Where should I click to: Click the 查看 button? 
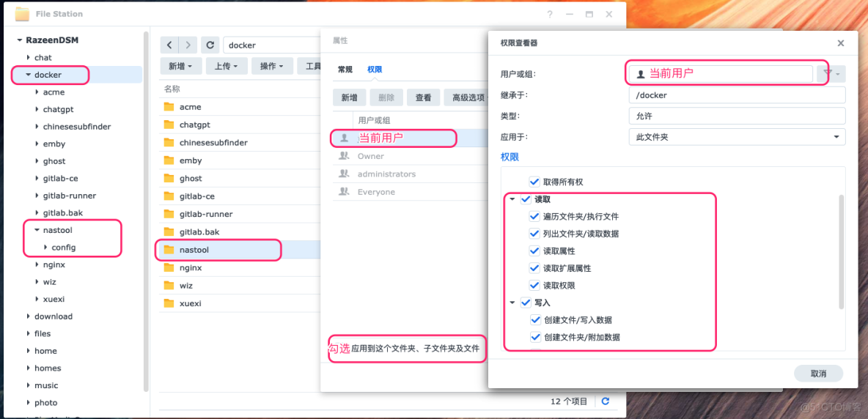(424, 98)
